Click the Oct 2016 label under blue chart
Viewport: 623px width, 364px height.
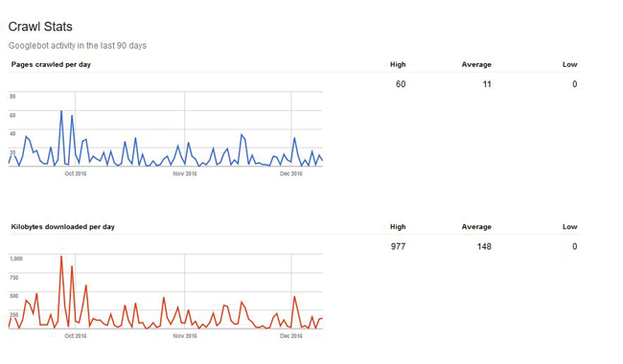point(76,173)
